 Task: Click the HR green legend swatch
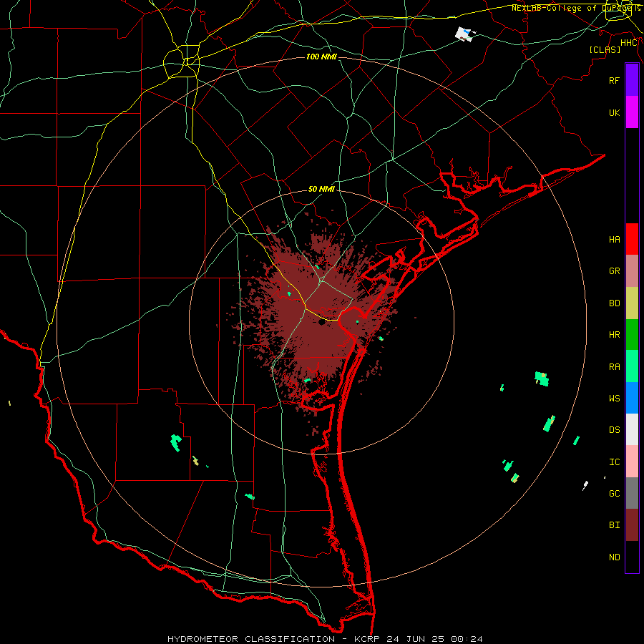(x=632, y=335)
